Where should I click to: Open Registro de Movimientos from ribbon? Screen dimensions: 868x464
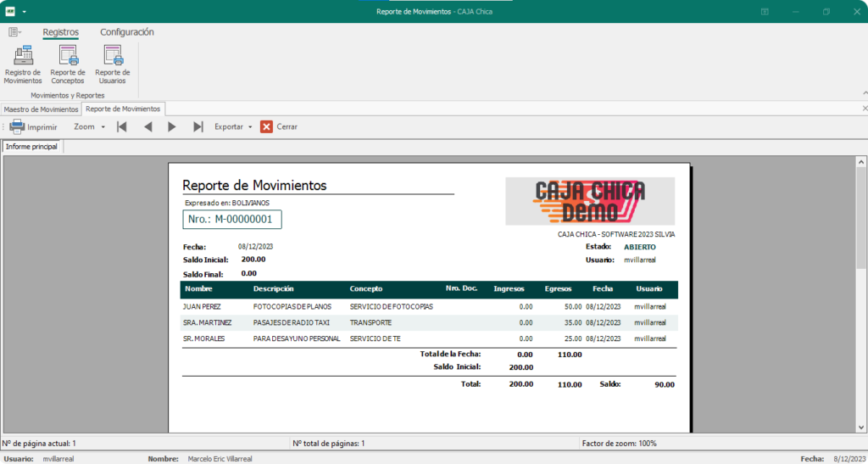[23, 64]
